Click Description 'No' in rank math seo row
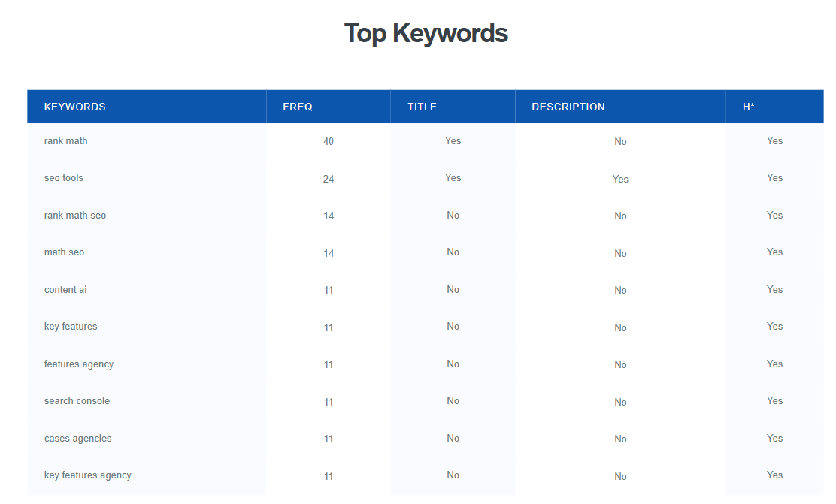 point(620,216)
